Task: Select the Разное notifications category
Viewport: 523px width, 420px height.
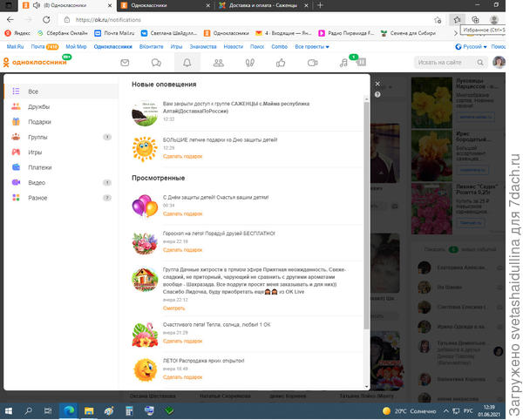Action: (61, 198)
